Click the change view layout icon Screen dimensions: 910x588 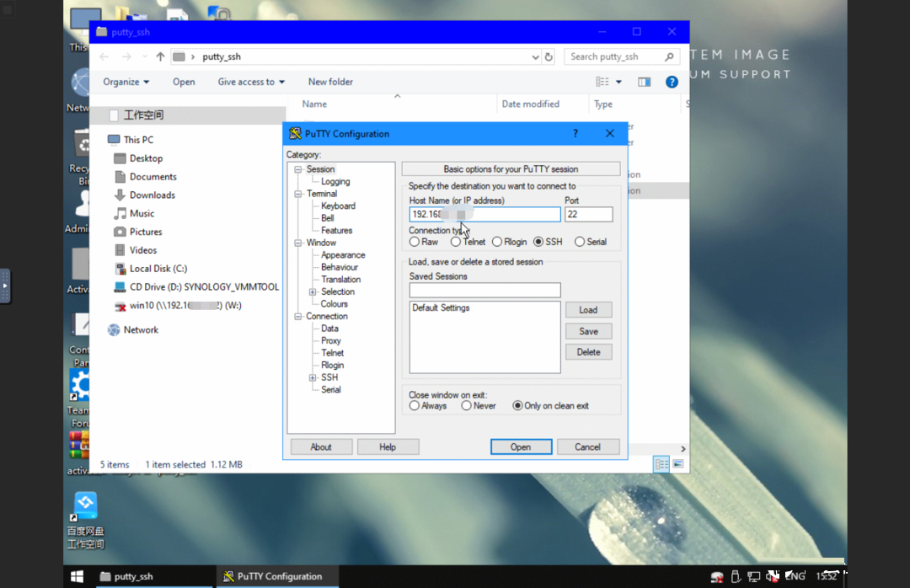point(602,82)
